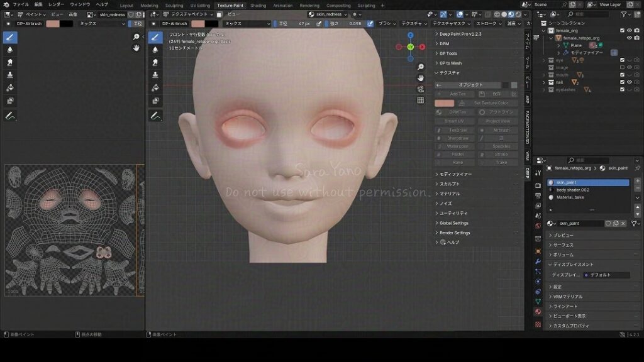Screen dimensions: 644x362
Task: Select the Annotate tool in 3D viewport
Action: click(x=155, y=116)
